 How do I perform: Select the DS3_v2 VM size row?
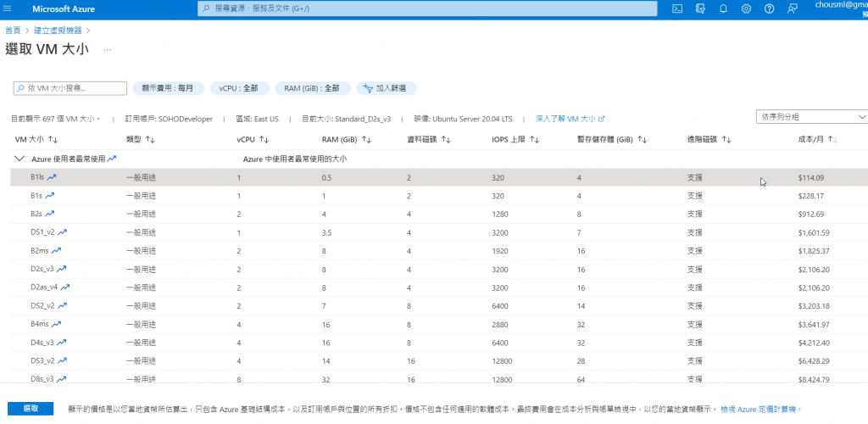[439, 360]
